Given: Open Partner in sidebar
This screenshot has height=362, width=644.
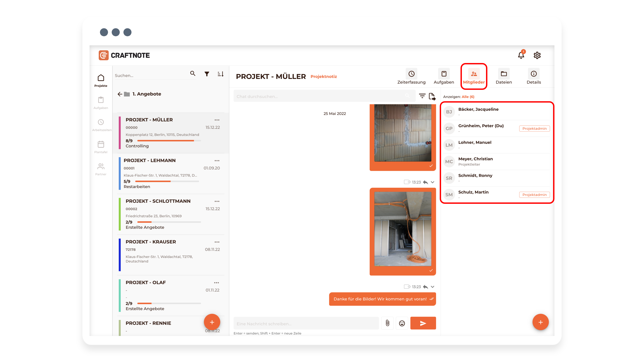Looking at the screenshot, I should pyautogui.click(x=101, y=169).
